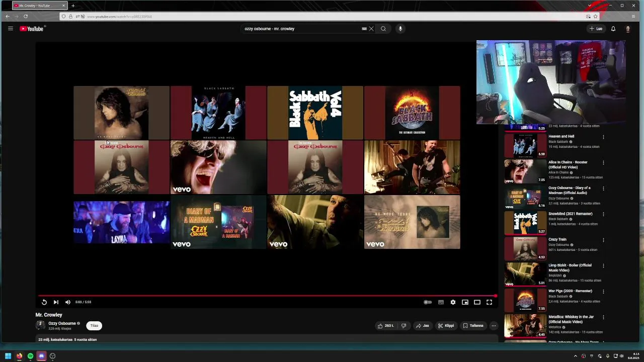The image size is (644, 362).
Task: Open taskbar clock and date
Action: point(633,356)
